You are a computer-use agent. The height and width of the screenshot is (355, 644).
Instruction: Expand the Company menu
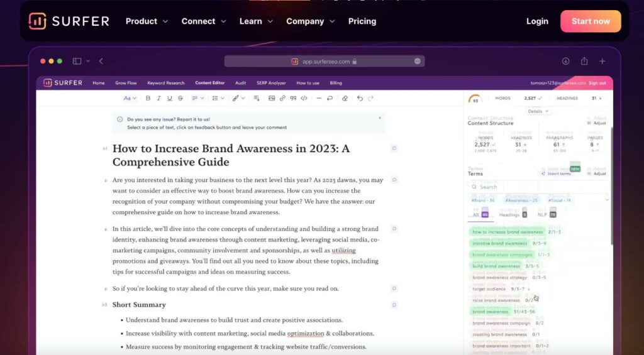311,21
